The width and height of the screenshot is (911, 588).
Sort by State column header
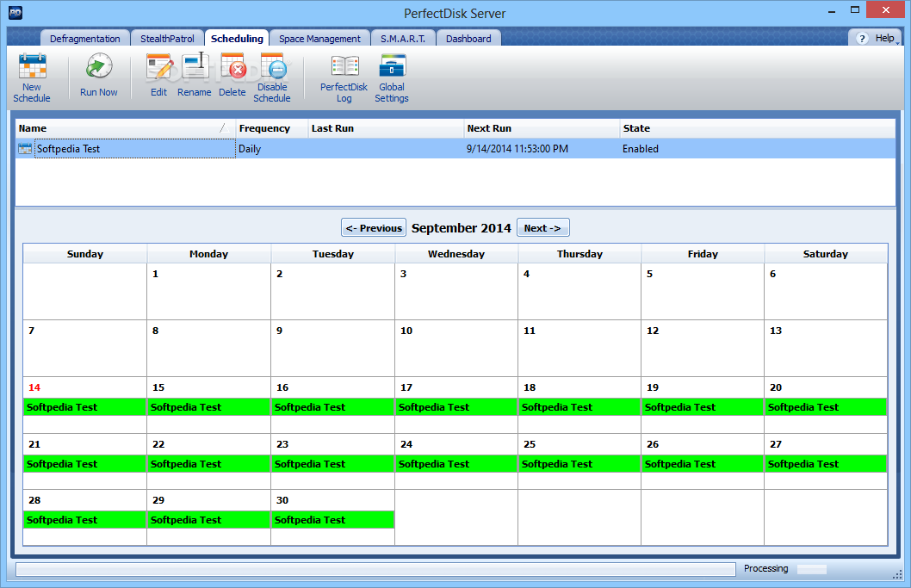758,128
